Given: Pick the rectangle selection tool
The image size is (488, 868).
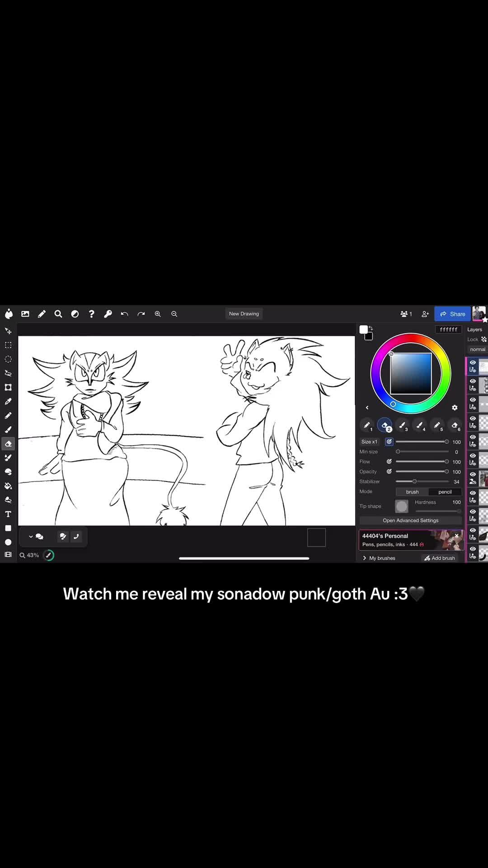Looking at the screenshot, I should coord(8,345).
